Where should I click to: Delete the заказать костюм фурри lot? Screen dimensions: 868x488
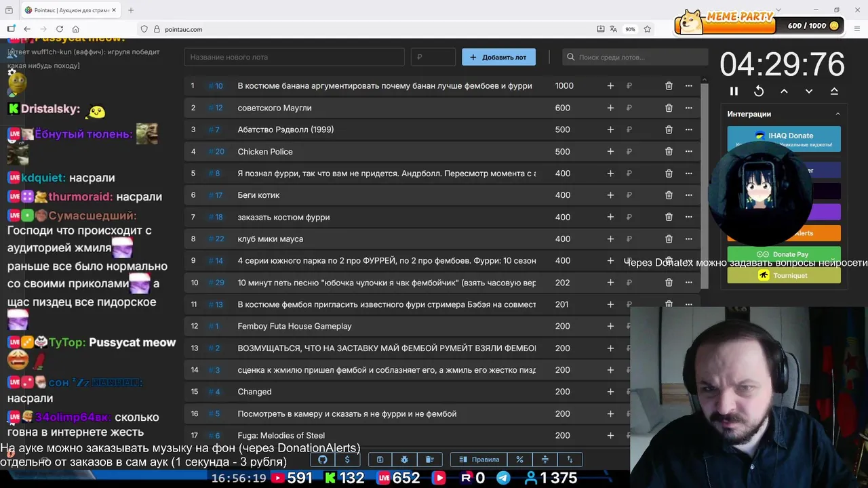click(x=669, y=217)
